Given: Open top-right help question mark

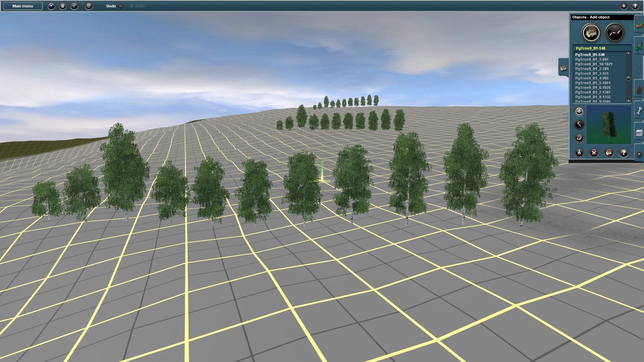Looking at the screenshot, I should coord(635,6).
